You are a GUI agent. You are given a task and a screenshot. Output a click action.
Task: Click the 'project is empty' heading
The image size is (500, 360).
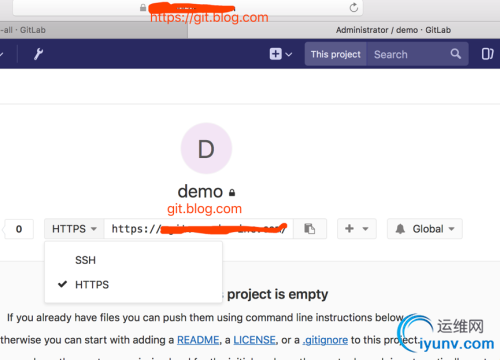277,294
